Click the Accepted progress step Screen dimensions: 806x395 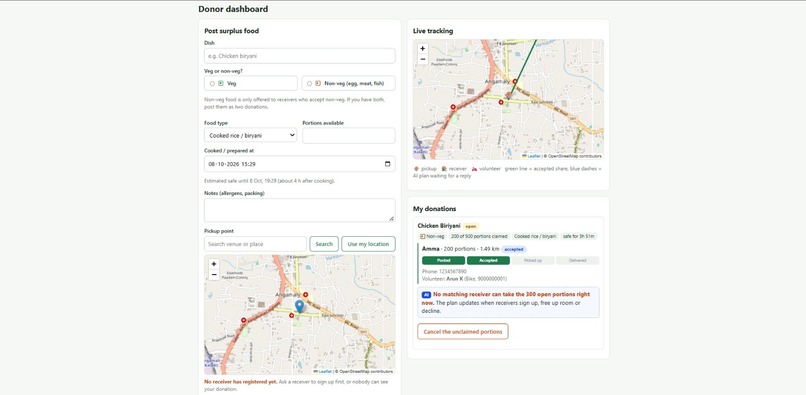(x=488, y=261)
